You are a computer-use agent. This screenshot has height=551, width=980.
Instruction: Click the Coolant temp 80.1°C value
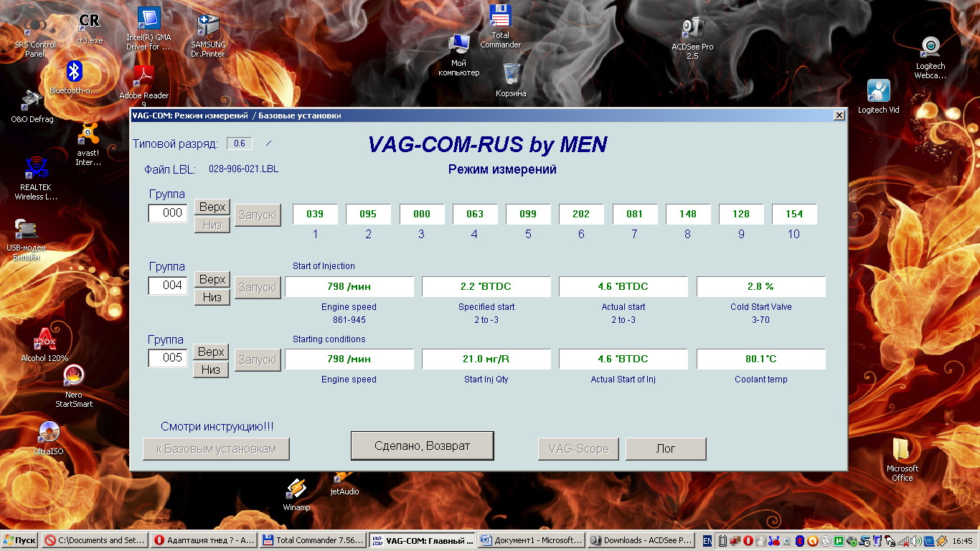click(x=761, y=359)
